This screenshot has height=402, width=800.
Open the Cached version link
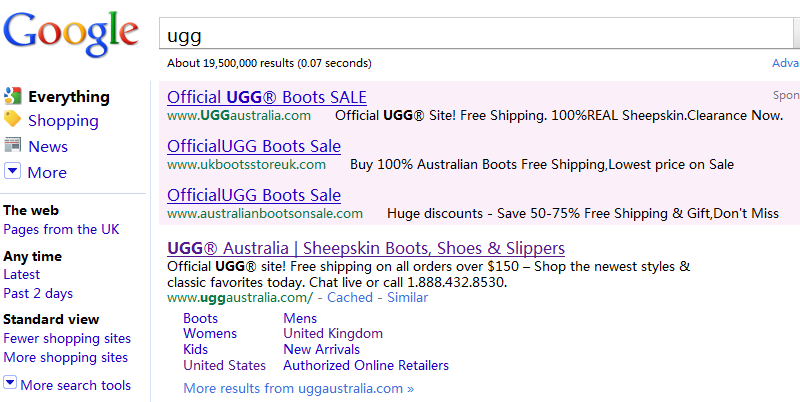pyautogui.click(x=350, y=297)
